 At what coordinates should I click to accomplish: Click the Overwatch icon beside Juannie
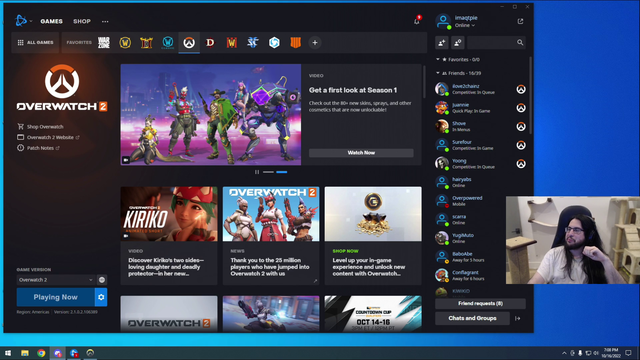click(521, 108)
